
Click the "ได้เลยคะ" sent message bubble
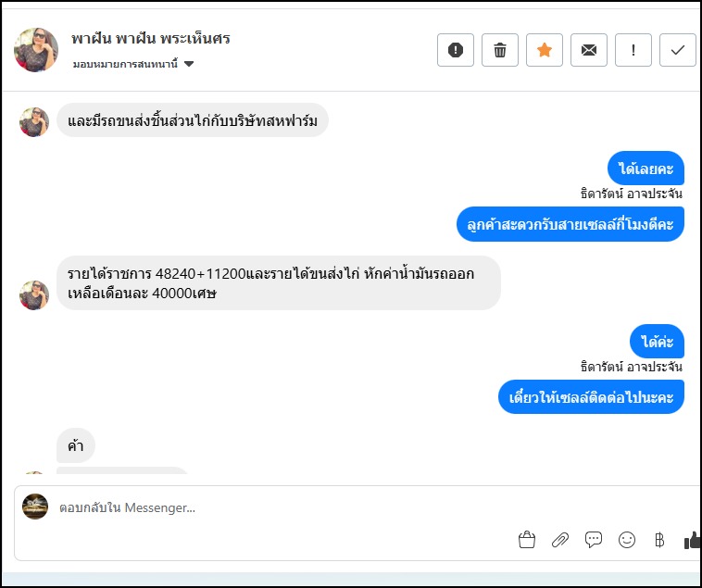coord(646,169)
